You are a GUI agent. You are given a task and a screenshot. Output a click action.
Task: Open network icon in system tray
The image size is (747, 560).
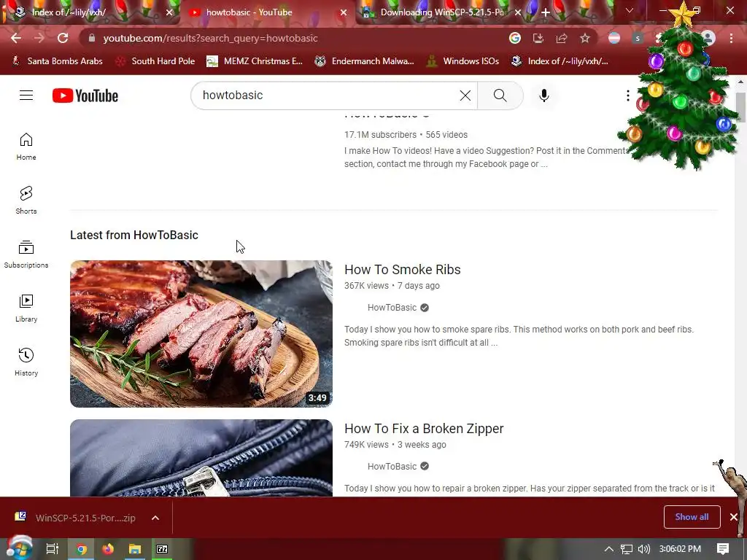[x=626, y=549]
